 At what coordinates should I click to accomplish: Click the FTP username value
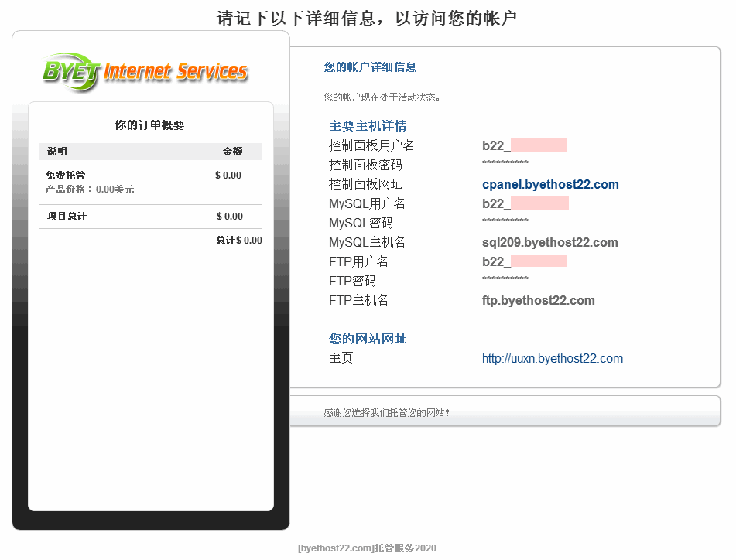coord(524,261)
